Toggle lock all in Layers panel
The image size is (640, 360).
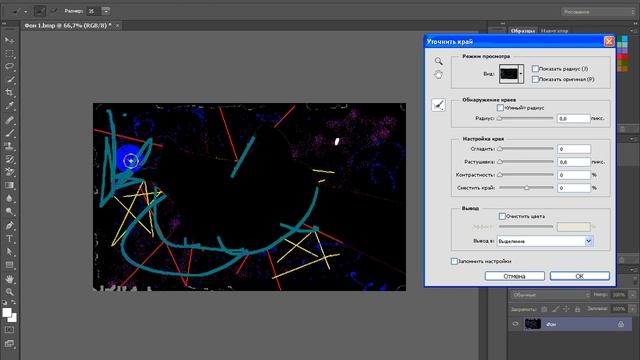pyautogui.click(x=577, y=309)
